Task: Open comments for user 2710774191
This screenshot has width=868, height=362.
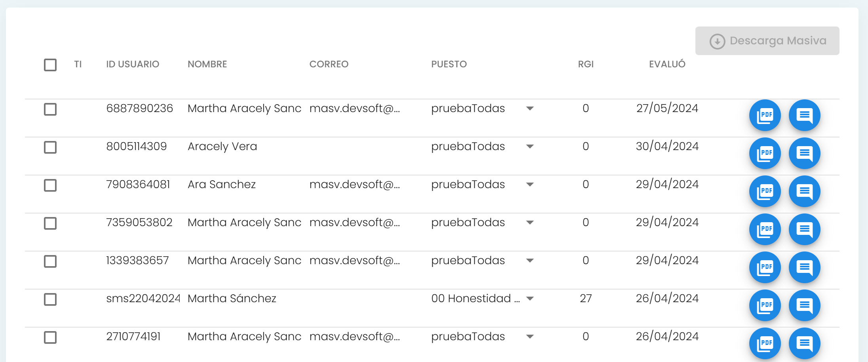Action: pyautogui.click(x=804, y=343)
